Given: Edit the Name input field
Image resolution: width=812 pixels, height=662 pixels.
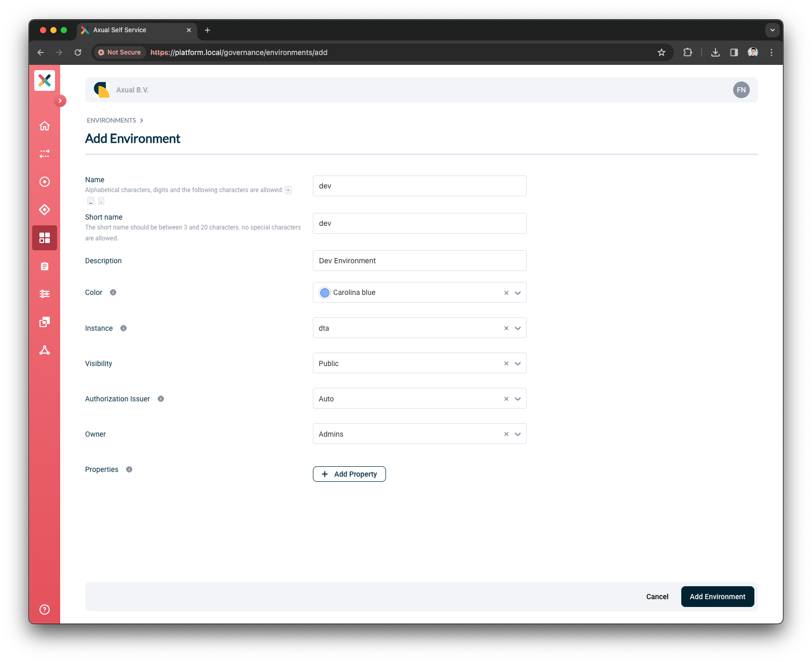Looking at the screenshot, I should pyautogui.click(x=419, y=186).
